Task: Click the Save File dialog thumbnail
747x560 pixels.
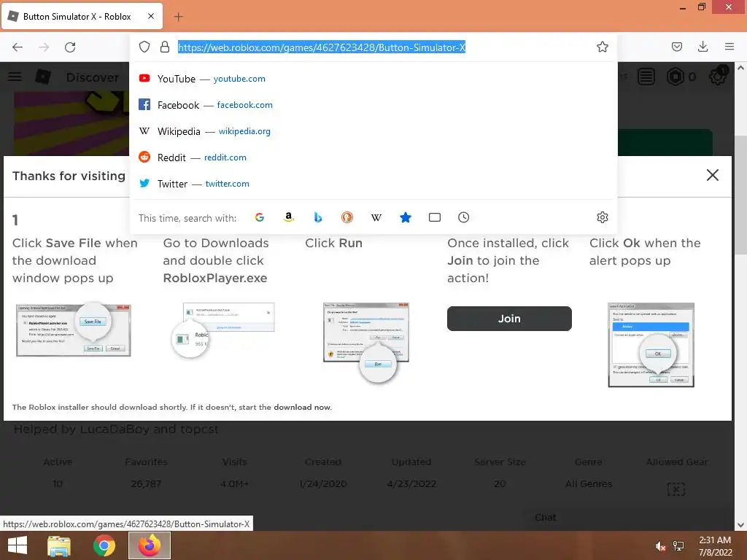Action: [74, 330]
